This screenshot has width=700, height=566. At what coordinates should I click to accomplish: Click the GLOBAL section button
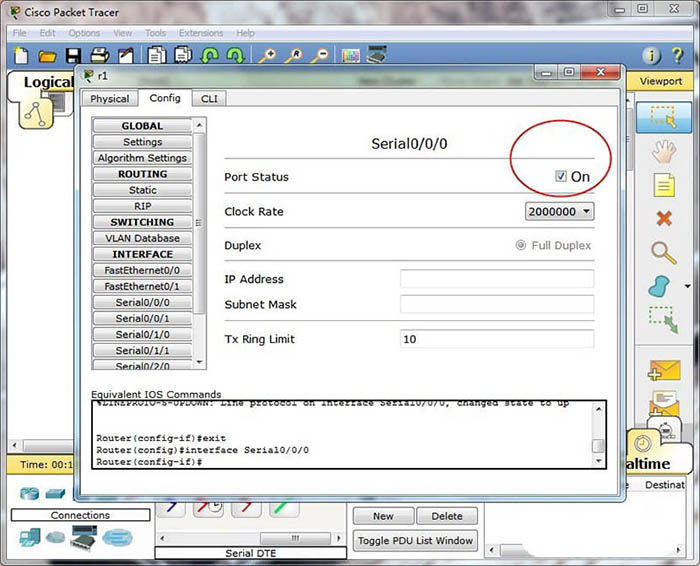coord(142,126)
